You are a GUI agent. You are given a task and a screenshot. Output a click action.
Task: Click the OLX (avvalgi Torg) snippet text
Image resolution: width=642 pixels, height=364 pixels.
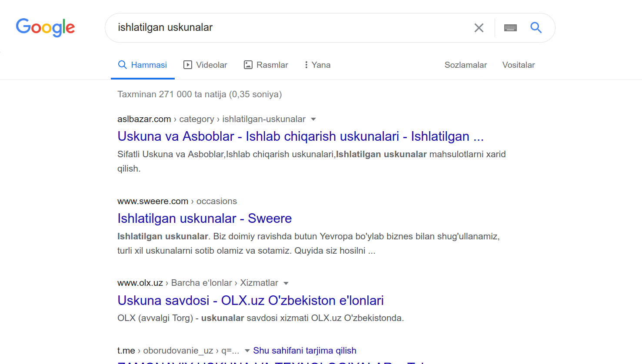pos(260,318)
